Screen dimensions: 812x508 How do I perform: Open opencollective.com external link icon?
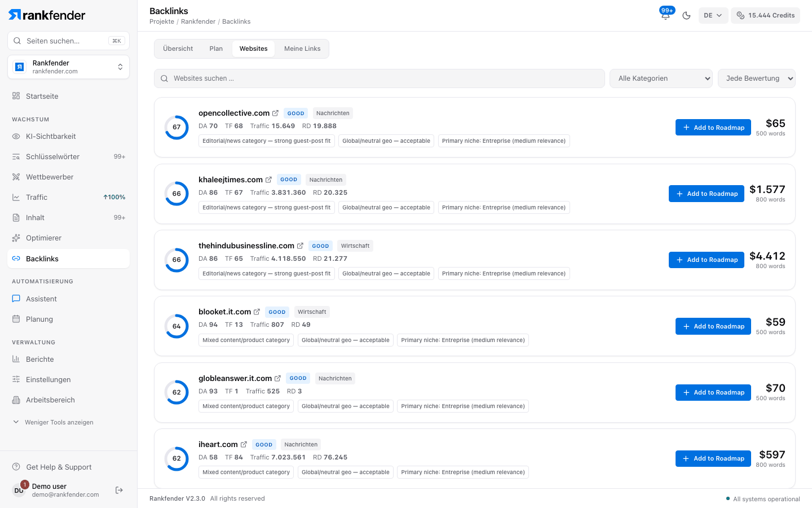click(275, 113)
